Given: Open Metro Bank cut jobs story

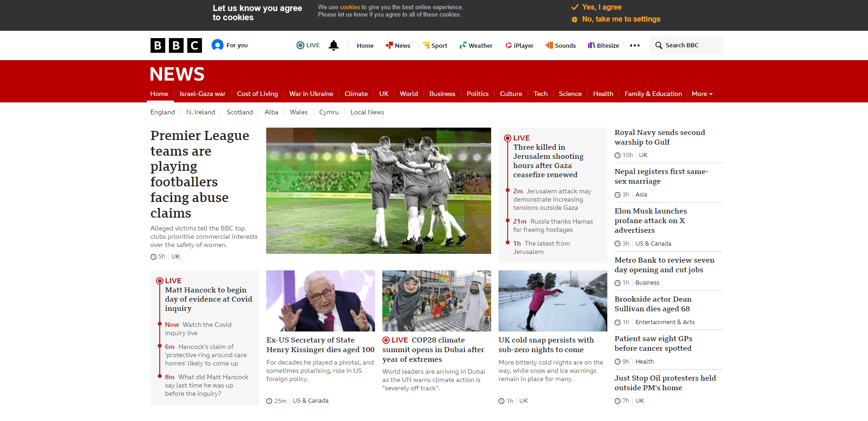Looking at the screenshot, I should coord(664,265).
